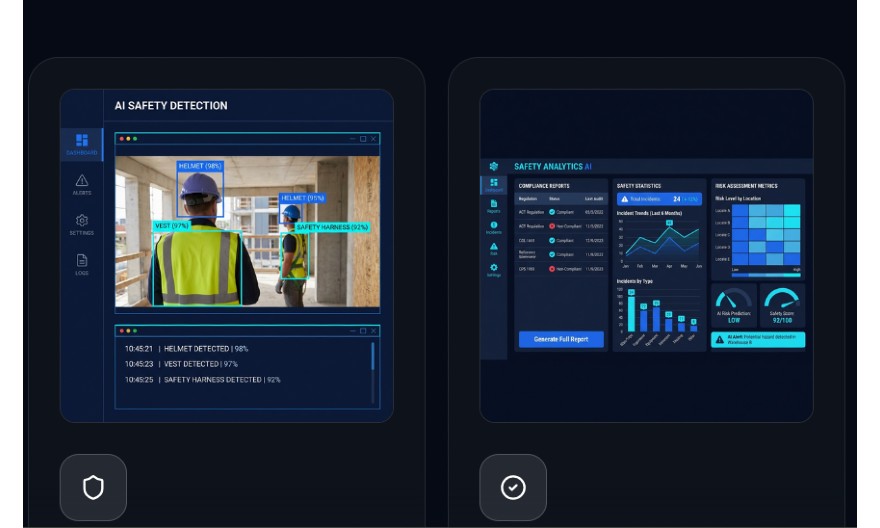Click the Regulation column header
The image size is (880, 528).
coord(528,199)
